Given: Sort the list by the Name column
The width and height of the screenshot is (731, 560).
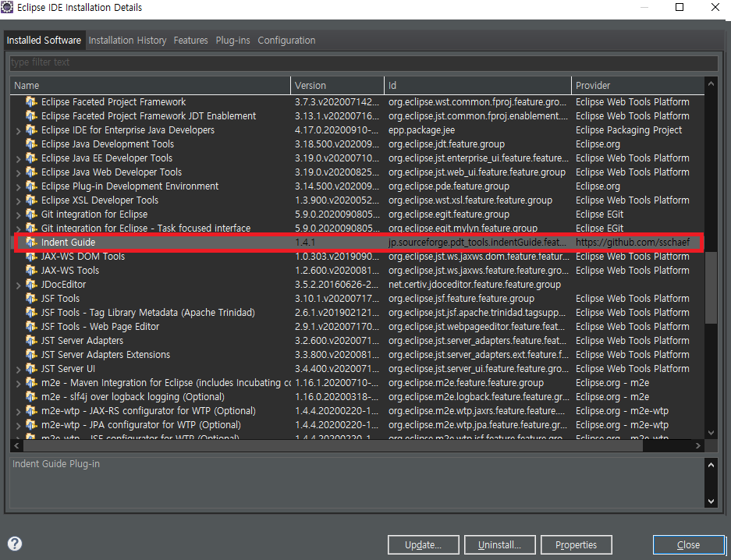Looking at the screenshot, I should 150,85.
